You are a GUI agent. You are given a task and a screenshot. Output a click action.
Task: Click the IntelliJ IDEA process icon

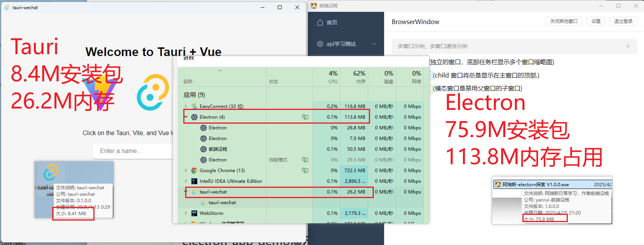pos(194,181)
